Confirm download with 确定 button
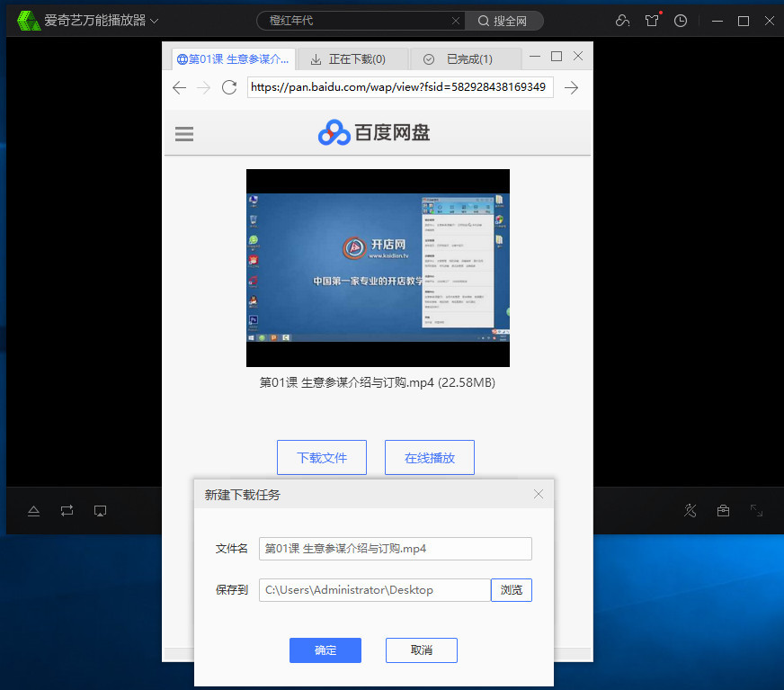The width and height of the screenshot is (784, 690). 325,650
